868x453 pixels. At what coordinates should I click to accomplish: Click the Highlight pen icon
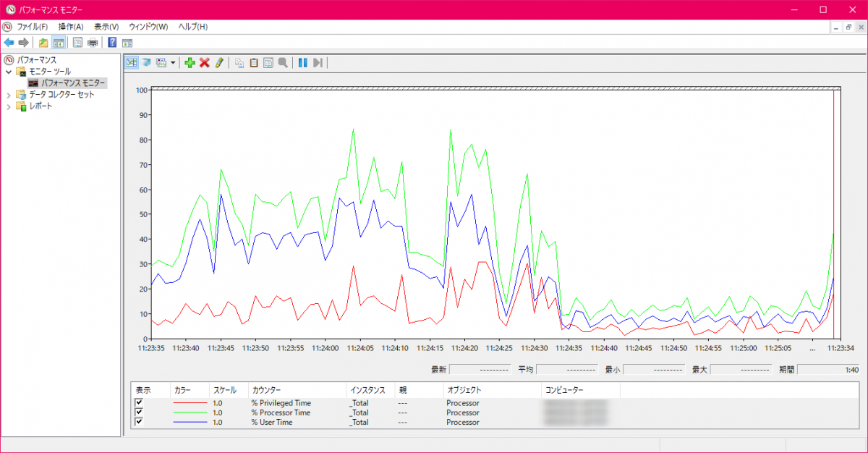point(218,63)
